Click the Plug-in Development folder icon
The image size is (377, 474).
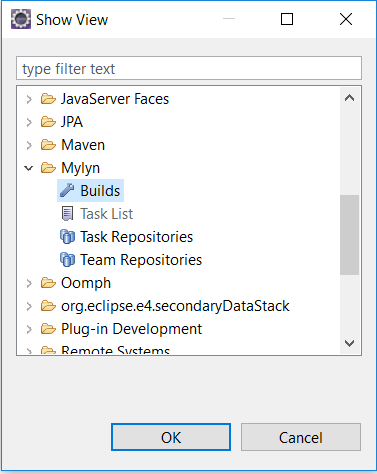pyautogui.click(x=48, y=329)
